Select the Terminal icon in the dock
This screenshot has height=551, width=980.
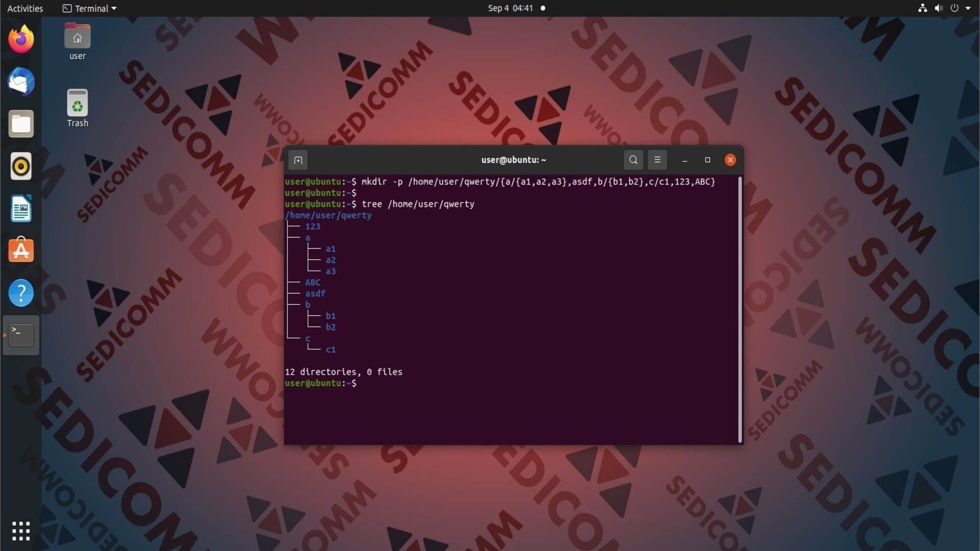[x=21, y=335]
